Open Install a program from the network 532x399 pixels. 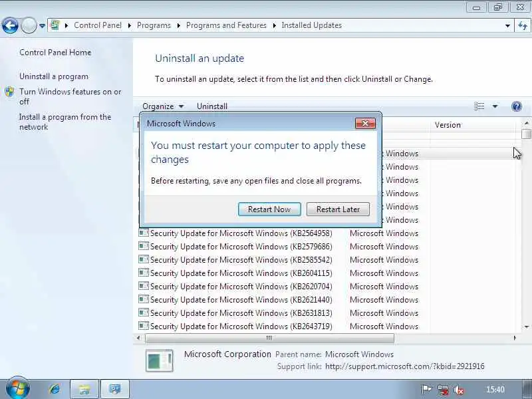pyautogui.click(x=65, y=122)
